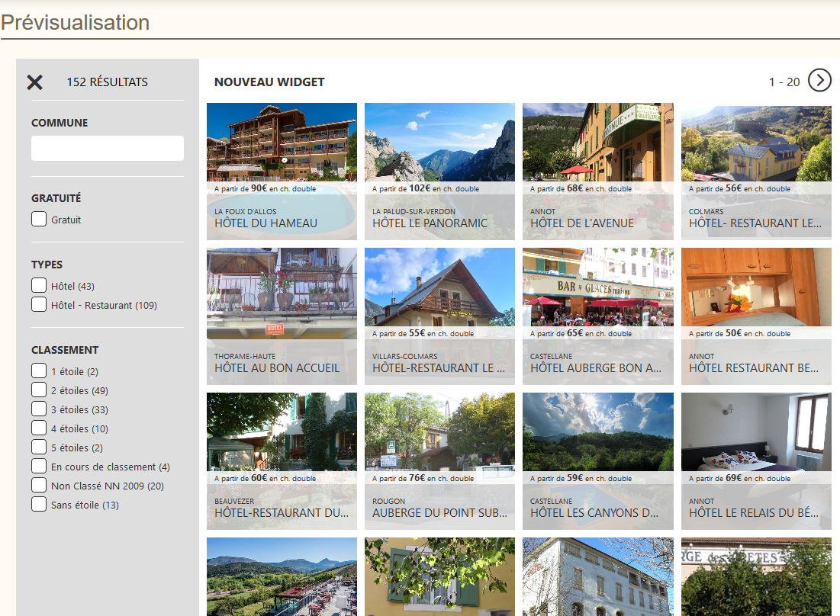The width and height of the screenshot is (840, 616).
Task: Click the 55€ price on Villars-Colmars hotel
Action: [x=417, y=333]
